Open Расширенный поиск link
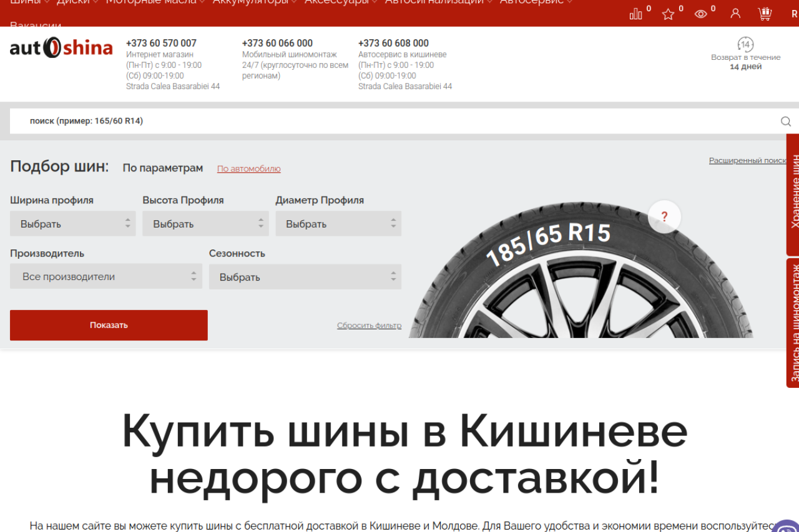The height and width of the screenshot is (532, 799). click(747, 160)
